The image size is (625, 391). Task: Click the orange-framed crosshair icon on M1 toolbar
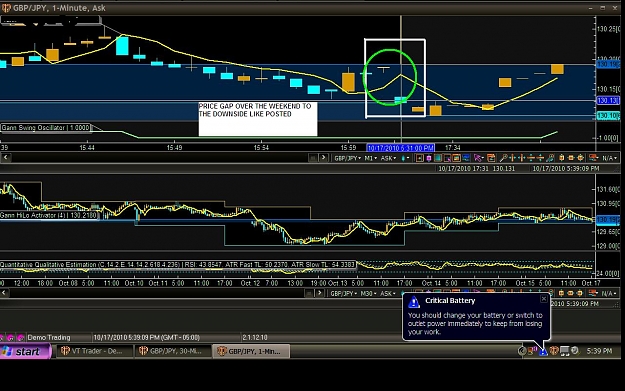(x=419, y=158)
